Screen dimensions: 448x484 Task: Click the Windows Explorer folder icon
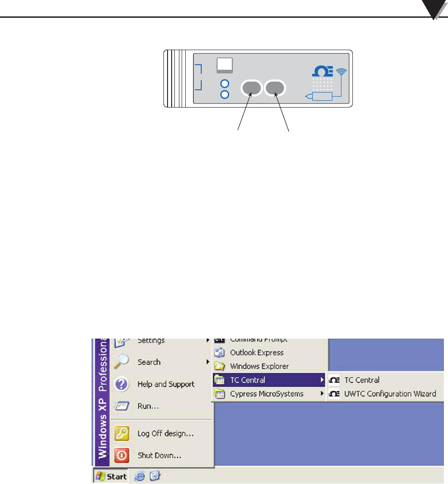pyautogui.click(x=219, y=366)
